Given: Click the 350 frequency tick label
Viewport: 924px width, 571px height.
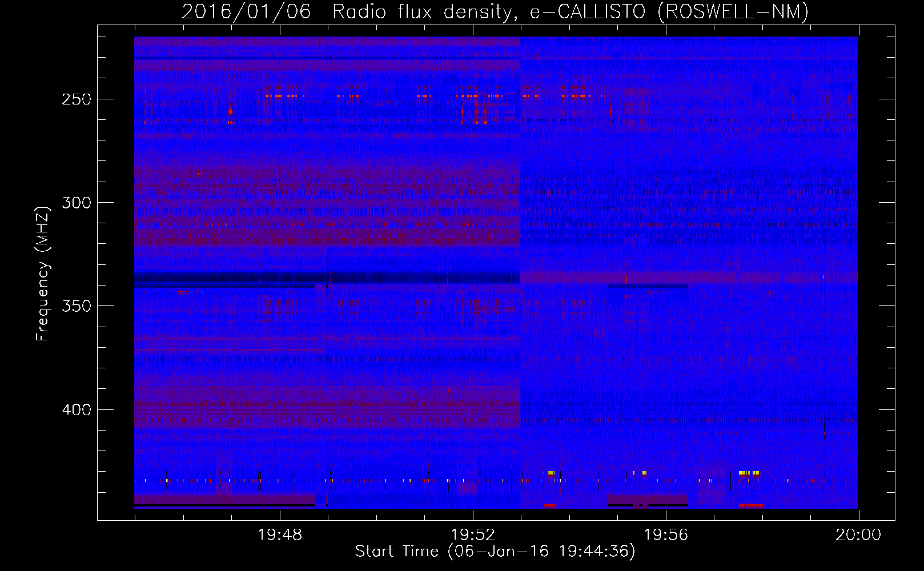Looking at the screenshot, I should pyautogui.click(x=77, y=306).
